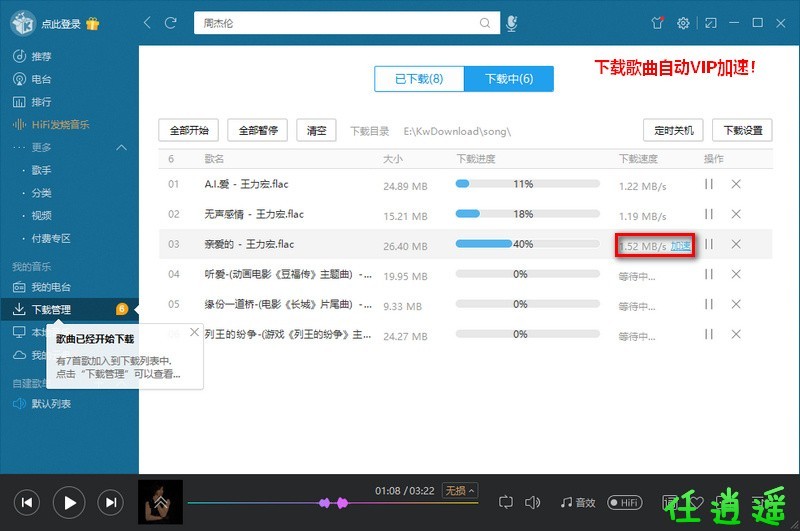Cancel the 听爱 download
The width and height of the screenshot is (800, 531).
pyautogui.click(x=736, y=274)
